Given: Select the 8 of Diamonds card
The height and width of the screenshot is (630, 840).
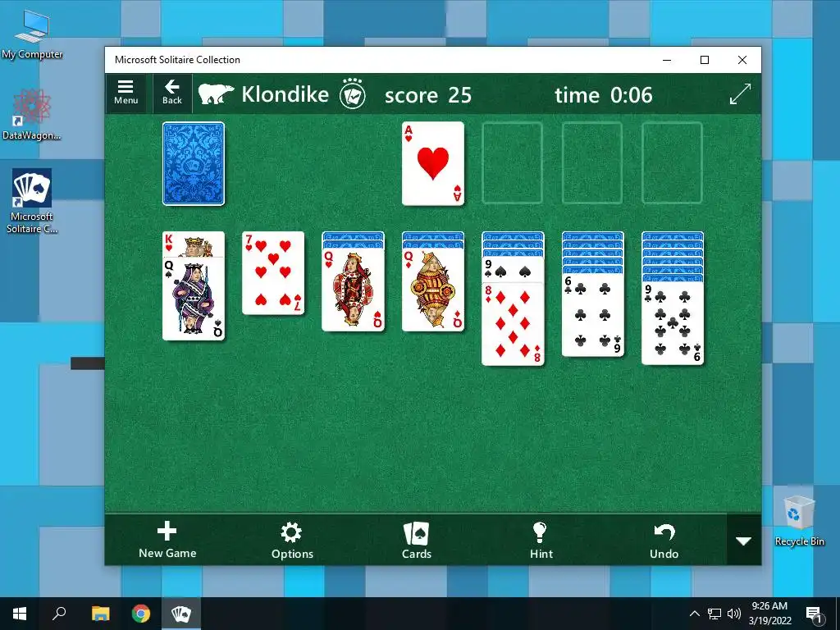Looking at the screenshot, I should pos(513,324).
